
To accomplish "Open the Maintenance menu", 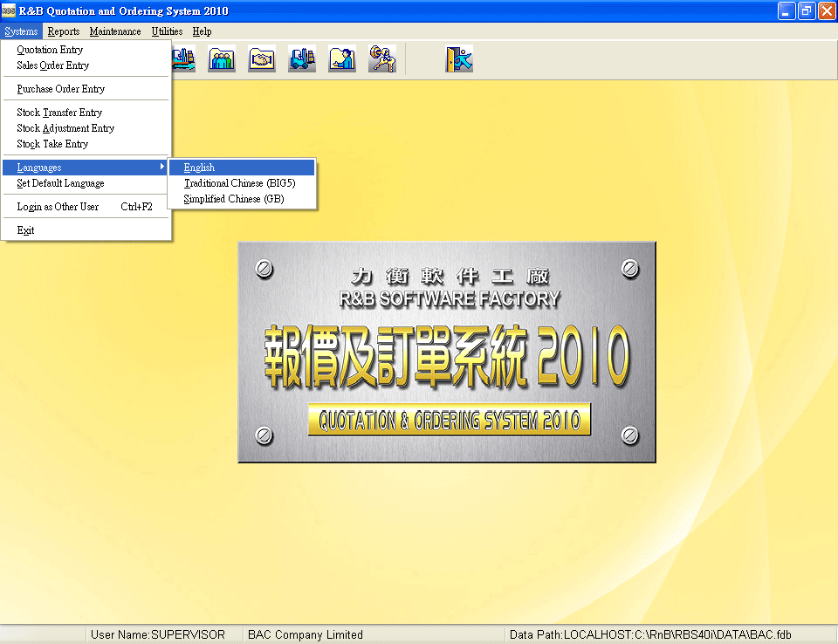I will (115, 31).
